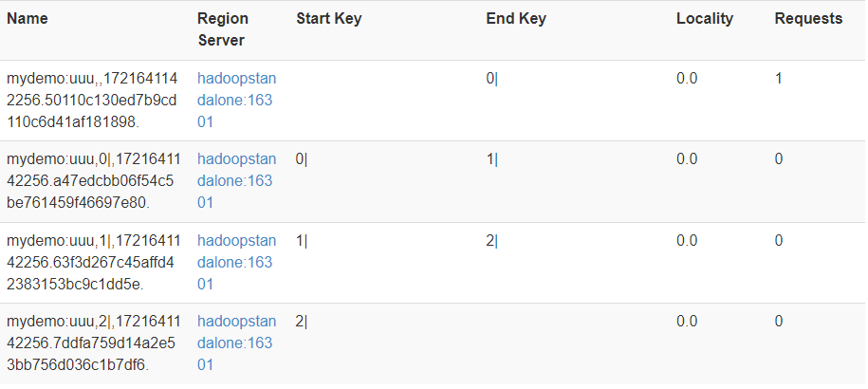Open region server link in a47edcbb row
The image size is (868, 389).
click(x=236, y=181)
